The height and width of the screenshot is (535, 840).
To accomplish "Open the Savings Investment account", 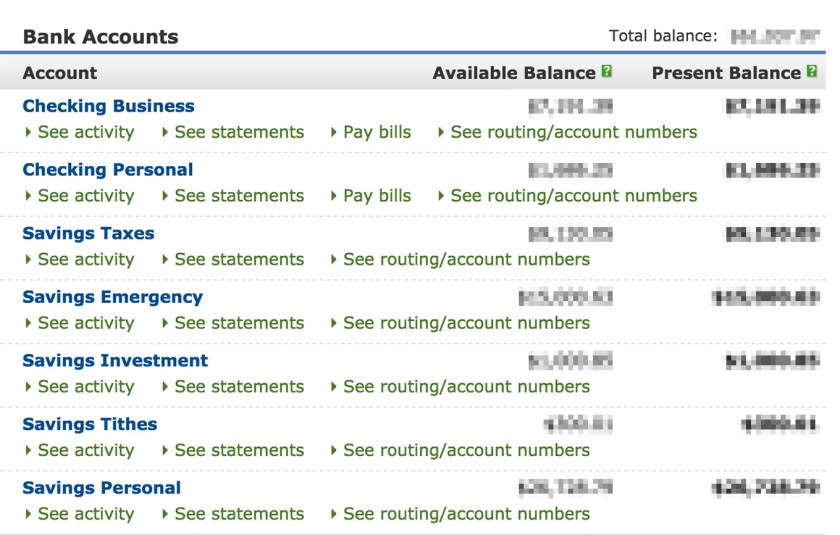I will (115, 360).
